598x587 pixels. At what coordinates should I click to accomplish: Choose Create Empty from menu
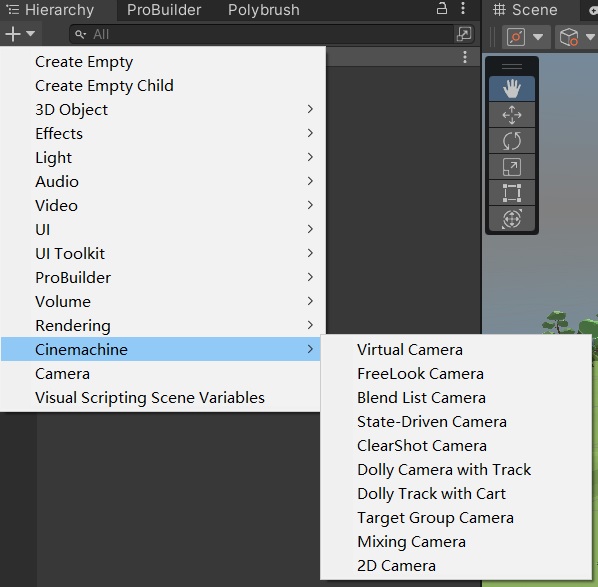pyautogui.click(x=163, y=61)
